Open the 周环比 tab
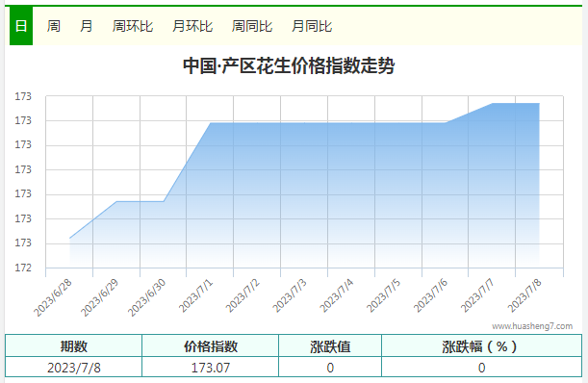This screenshot has width=588, height=383. [x=133, y=26]
